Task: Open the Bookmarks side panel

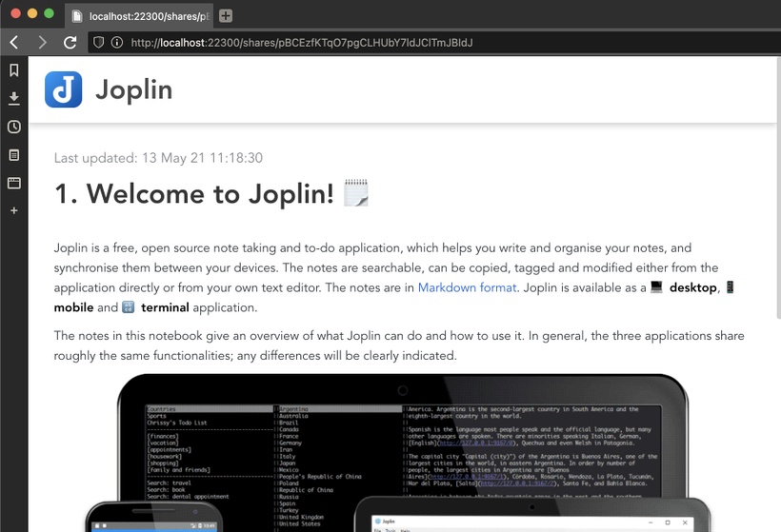Action: tap(14, 70)
